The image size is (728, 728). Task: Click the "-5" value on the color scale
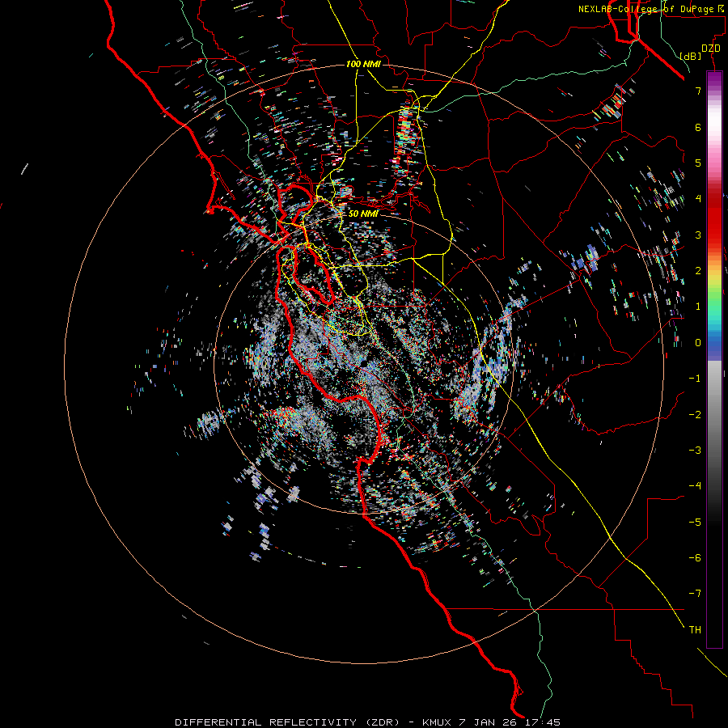tap(695, 522)
